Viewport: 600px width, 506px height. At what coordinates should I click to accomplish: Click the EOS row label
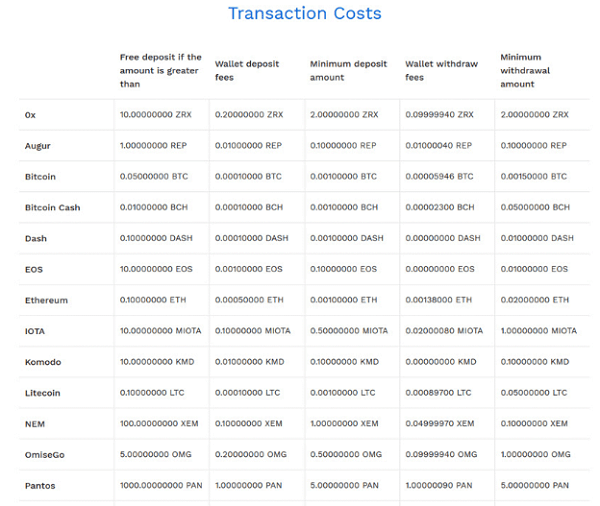(34, 269)
